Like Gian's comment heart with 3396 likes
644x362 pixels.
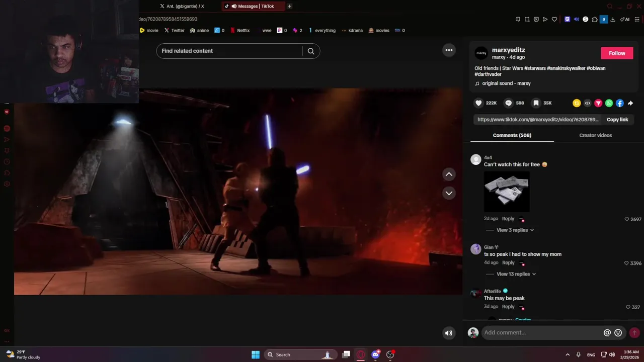coord(626,263)
